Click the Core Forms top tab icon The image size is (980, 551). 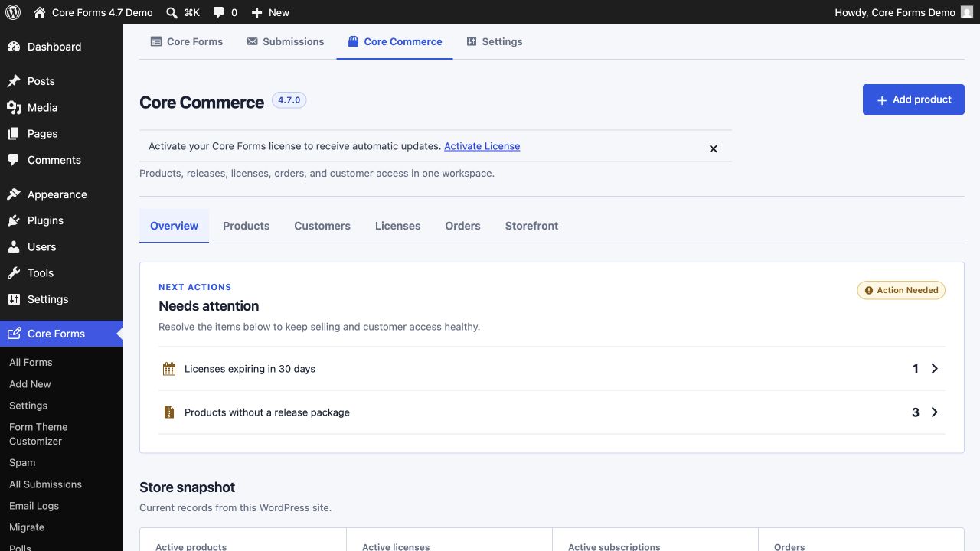click(x=156, y=42)
